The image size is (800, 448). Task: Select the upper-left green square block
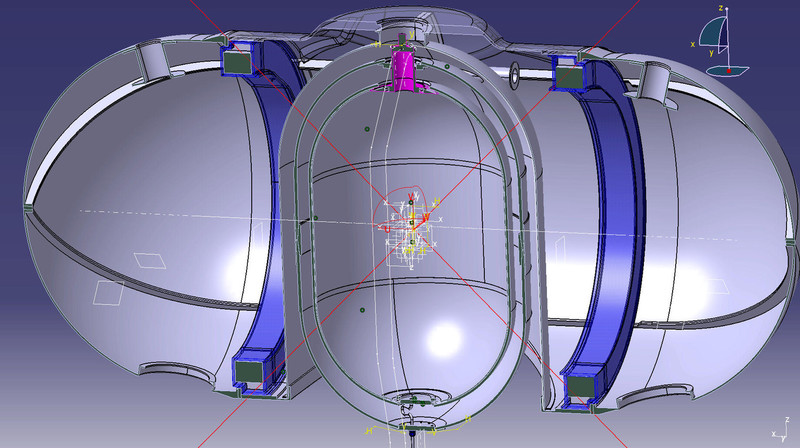[236, 62]
